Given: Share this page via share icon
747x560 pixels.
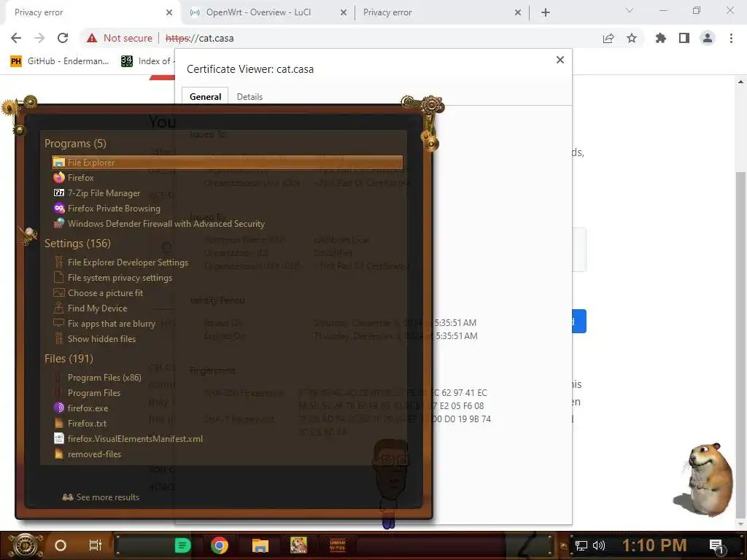Looking at the screenshot, I should (x=608, y=38).
